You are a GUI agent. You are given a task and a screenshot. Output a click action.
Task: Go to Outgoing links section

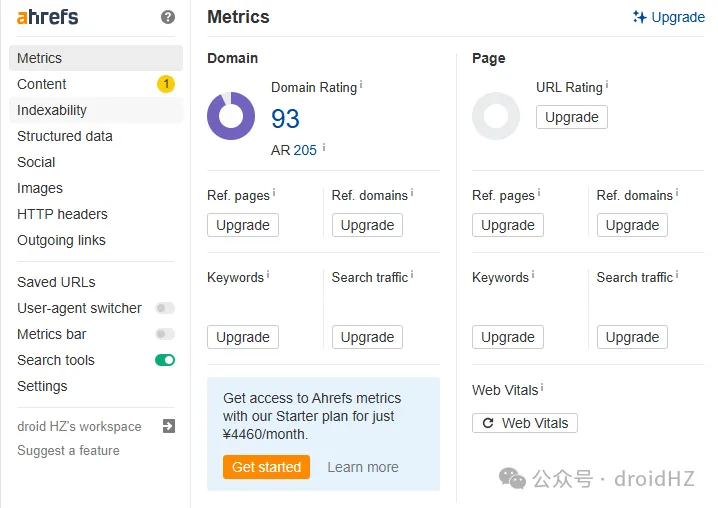[x=61, y=240]
